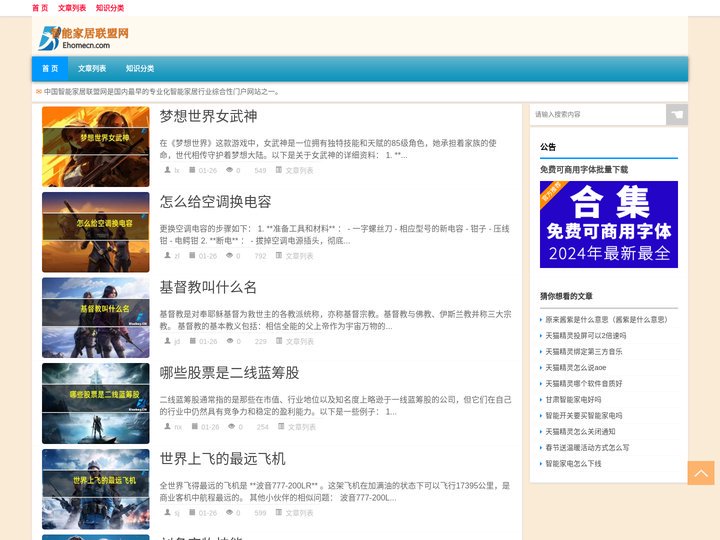The width and height of the screenshot is (720, 540).
Task: Click author icon under 世界上飞的最远飞机
Action: [168, 512]
